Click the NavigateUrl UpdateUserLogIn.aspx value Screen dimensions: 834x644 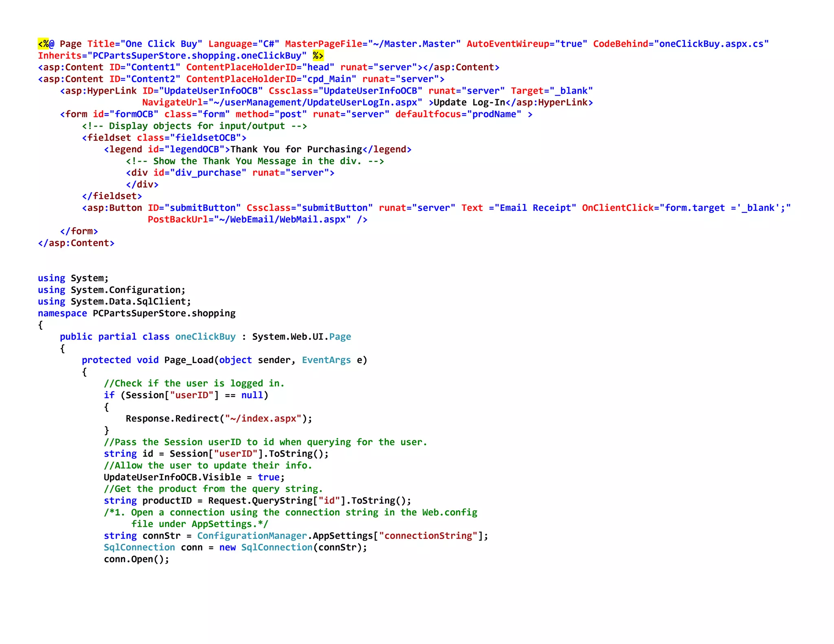point(315,103)
